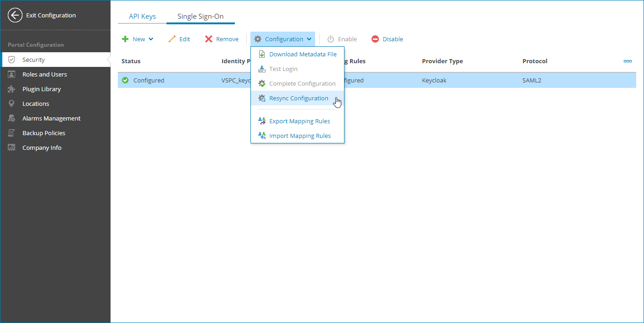Switch to the API Keys tab
Screen dimensions: 644x323
[x=142, y=16]
